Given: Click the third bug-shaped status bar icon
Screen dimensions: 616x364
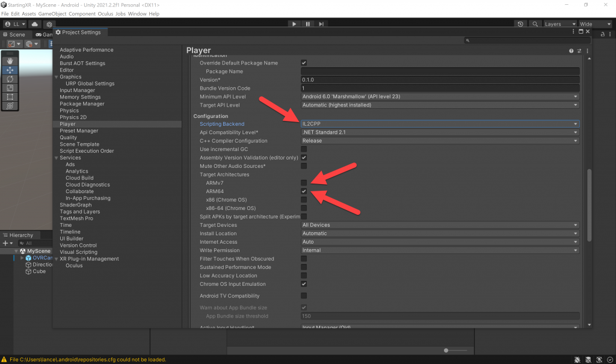Looking at the screenshot, I should coord(599,360).
